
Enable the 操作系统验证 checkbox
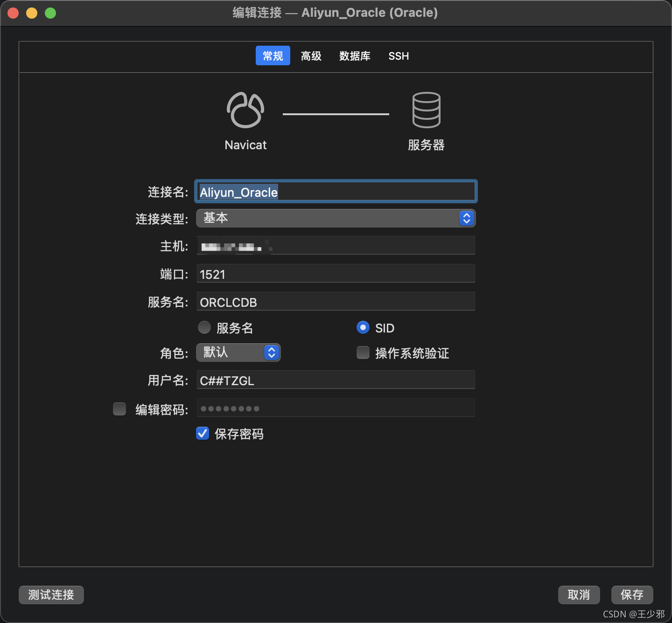(363, 353)
